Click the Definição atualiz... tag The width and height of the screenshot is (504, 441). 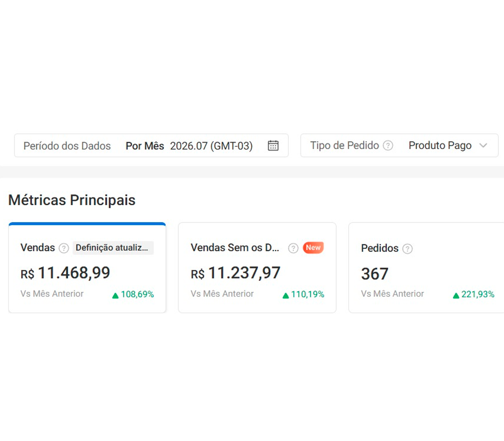pyautogui.click(x=113, y=248)
